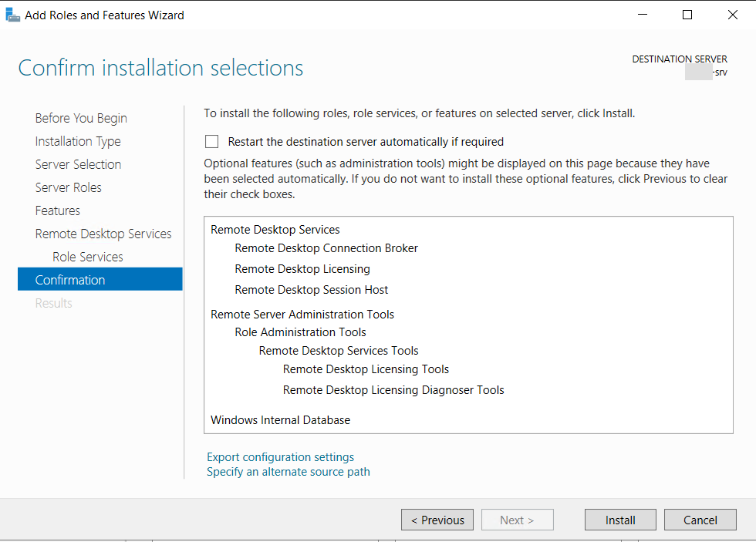Go to Remote Desktop Services step
Screen dimensions: 756x542
tap(103, 234)
